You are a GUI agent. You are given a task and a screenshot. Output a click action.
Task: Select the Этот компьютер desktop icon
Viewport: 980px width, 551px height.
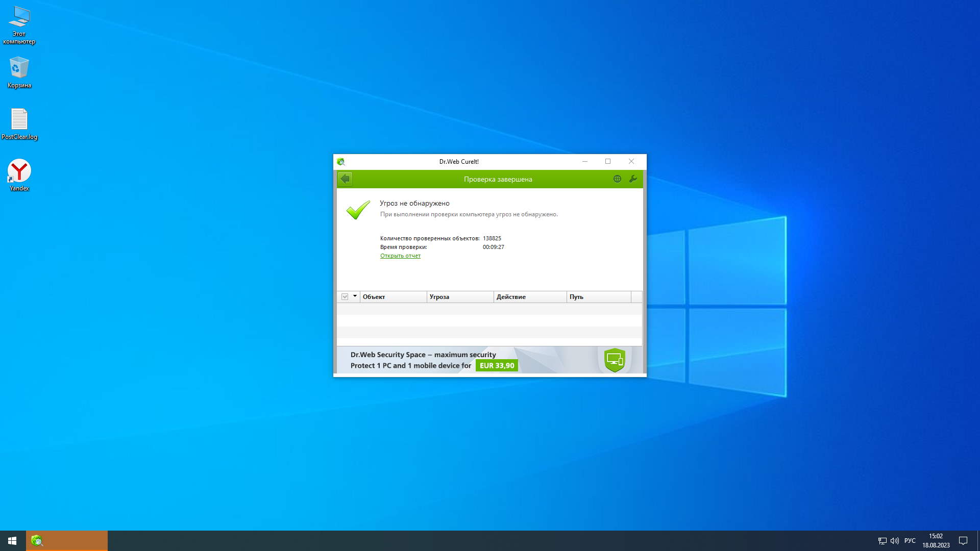click(19, 18)
